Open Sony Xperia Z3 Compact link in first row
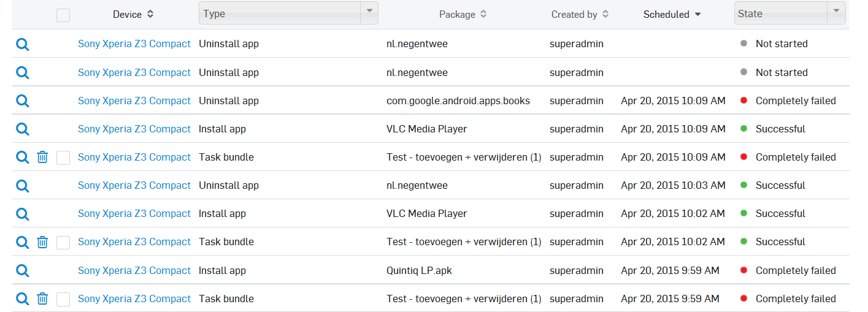The image size is (868, 312). pos(134,44)
